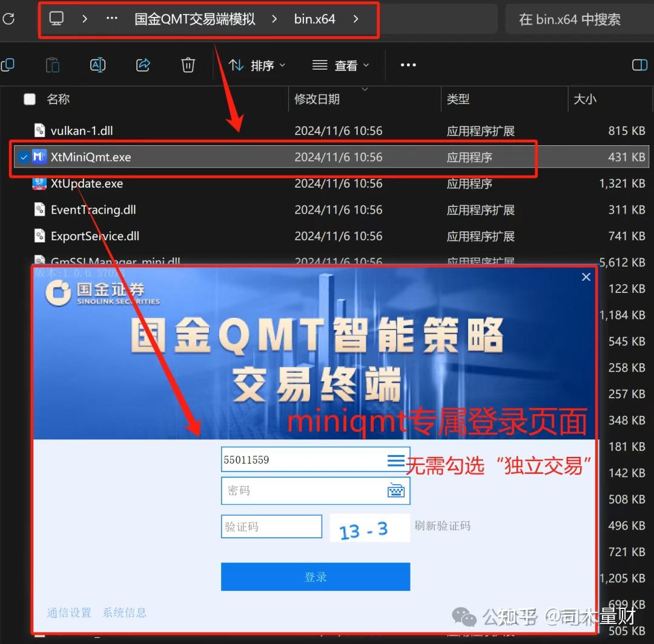Select the rename icon in the toolbar

click(x=97, y=65)
